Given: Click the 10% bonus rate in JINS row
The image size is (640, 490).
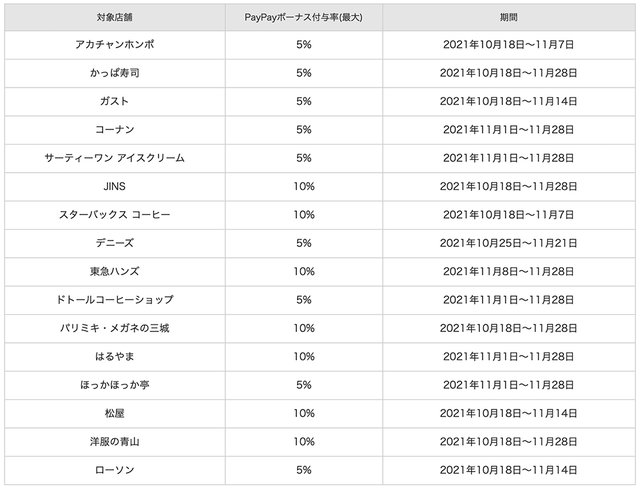Looking at the screenshot, I should point(304,186).
